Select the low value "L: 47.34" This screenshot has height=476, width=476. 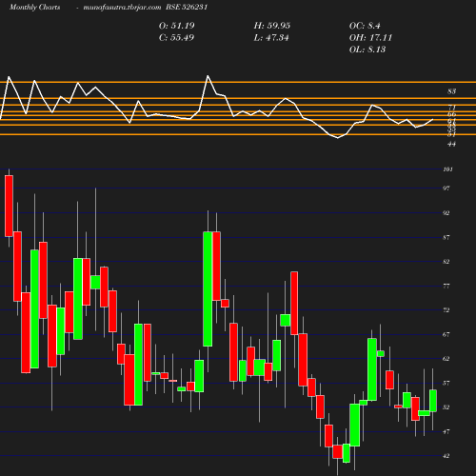(271, 38)
